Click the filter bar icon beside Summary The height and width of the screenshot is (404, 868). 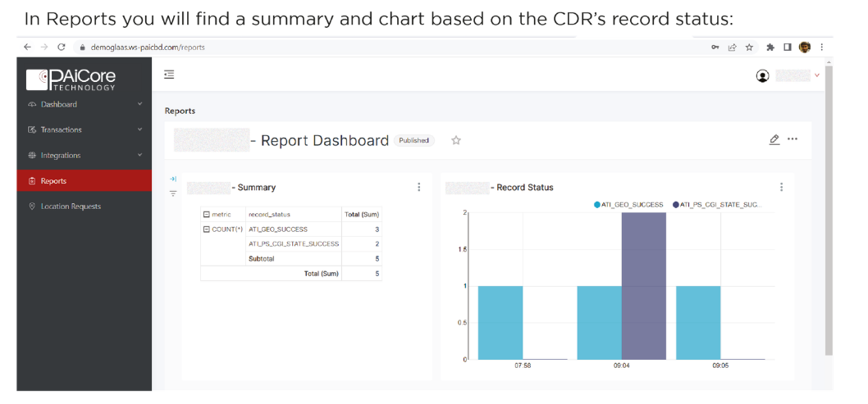pos(173,193)
